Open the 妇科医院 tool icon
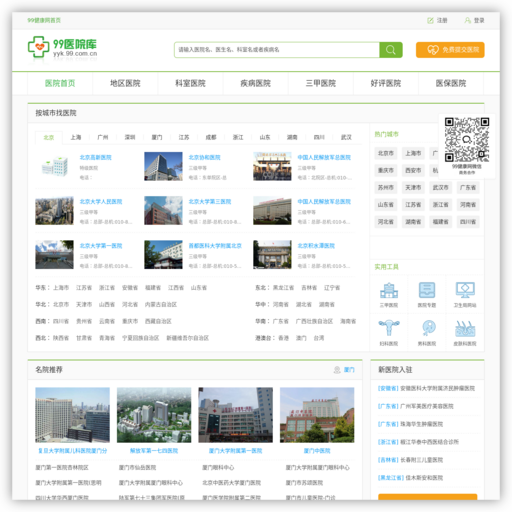512x512 pixels. pos(389,328)
